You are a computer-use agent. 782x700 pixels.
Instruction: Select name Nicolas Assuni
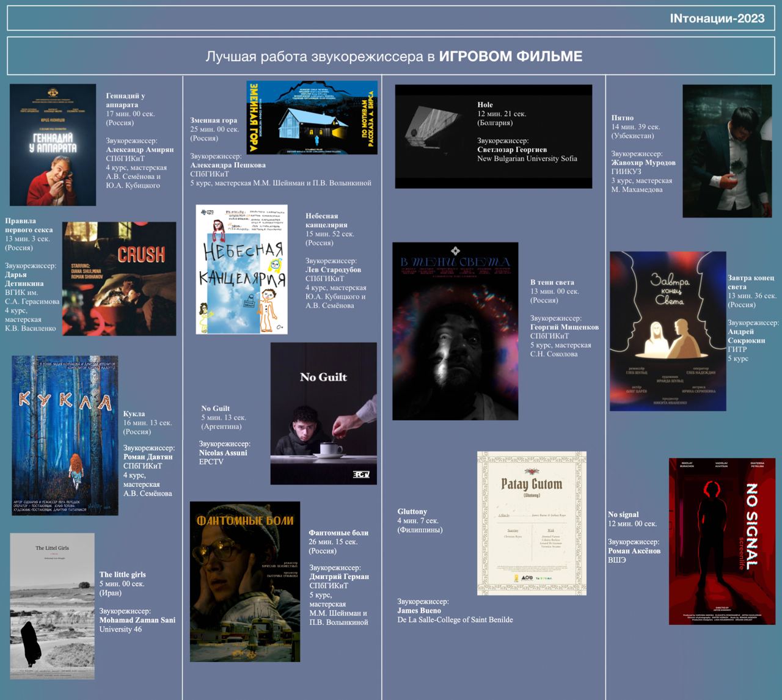tap(223, 453)
